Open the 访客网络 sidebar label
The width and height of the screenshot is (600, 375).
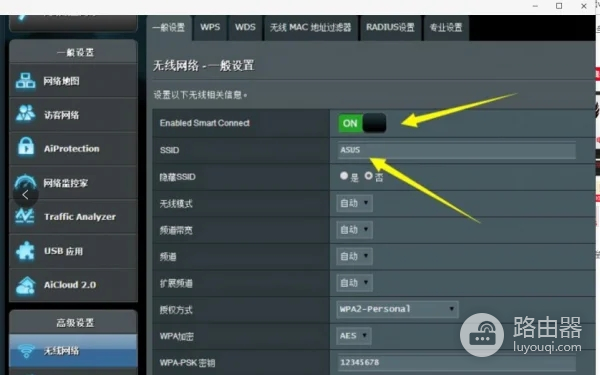(62, 115)
